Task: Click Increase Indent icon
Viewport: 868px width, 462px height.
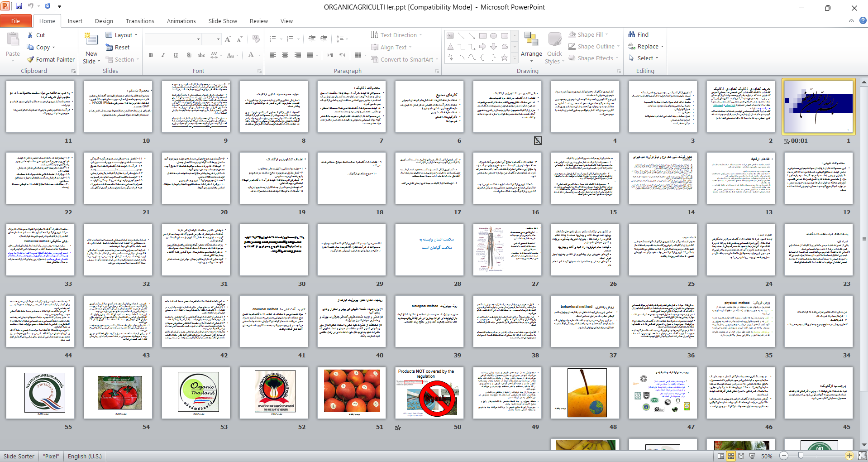Action: point(324,39)
